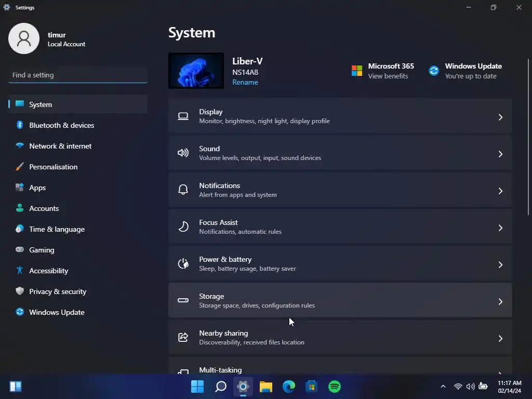Click the Display laptop icon
Screen dimensions: 532x399
[x=183, y=117]
